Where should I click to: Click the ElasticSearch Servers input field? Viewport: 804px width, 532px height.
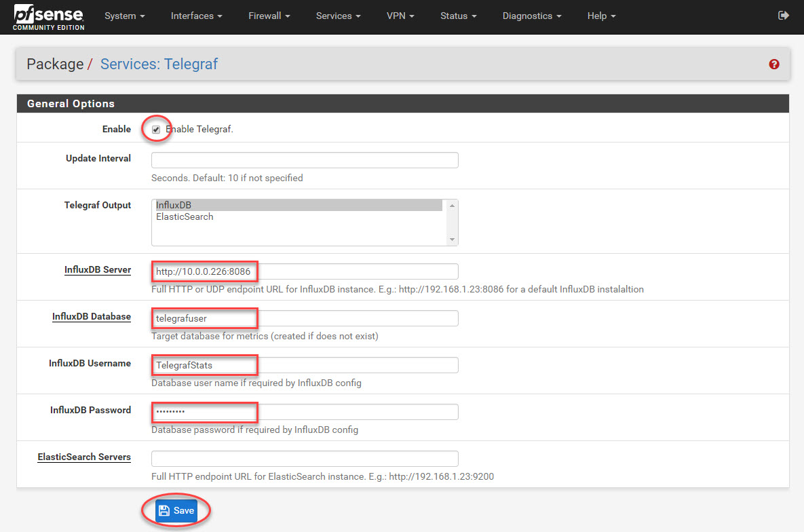(305, 458)
